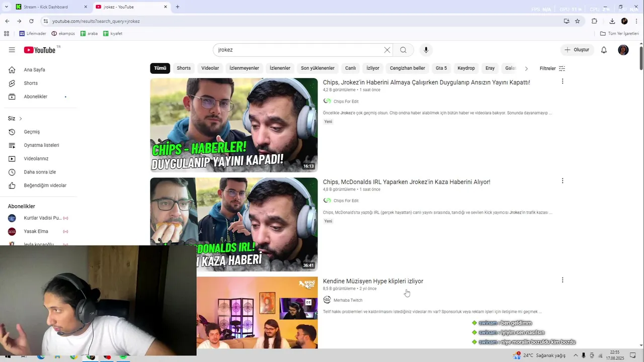Play the Kendine Müzisyen video thumbnail
Image resolution: width=644 pixels, height=362 pixels.
pos(257,312)
